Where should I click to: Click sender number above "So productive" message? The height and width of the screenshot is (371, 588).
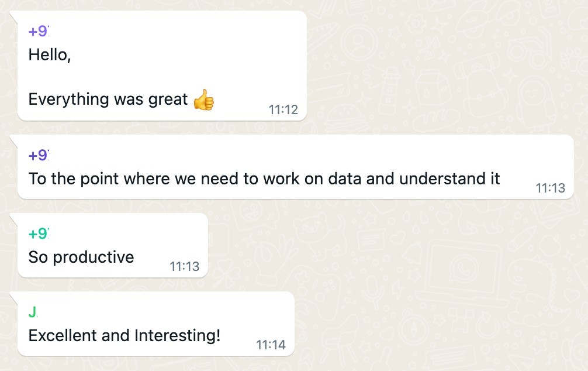coord(39,234)
